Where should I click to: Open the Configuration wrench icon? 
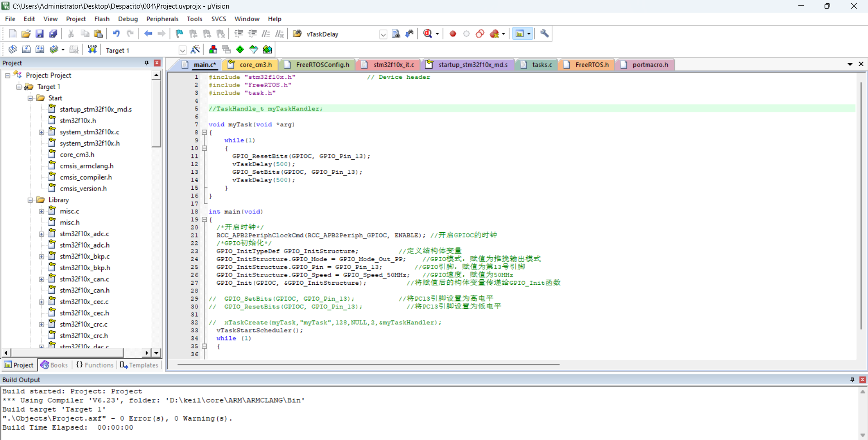(x=545, y=34)
